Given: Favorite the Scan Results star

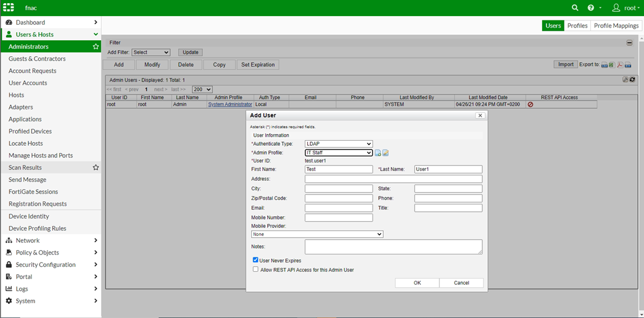Looking at the screenshot, I should (96, 167).
